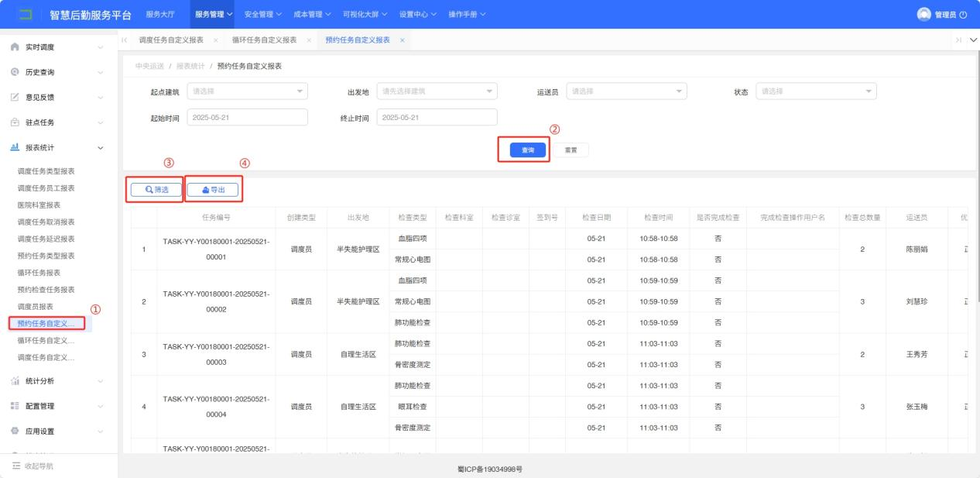Click the 配置管理 grid icon in sidebar

click(x=15, y=406)
